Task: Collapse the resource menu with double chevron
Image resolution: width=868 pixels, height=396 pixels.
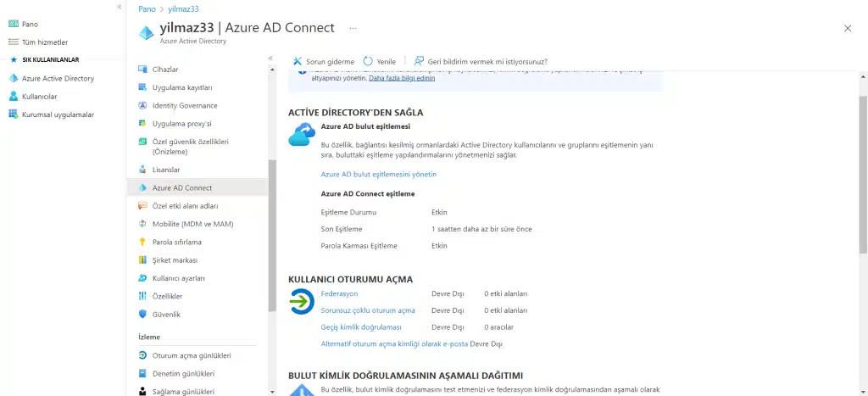Action: click(x=270, y=58)
